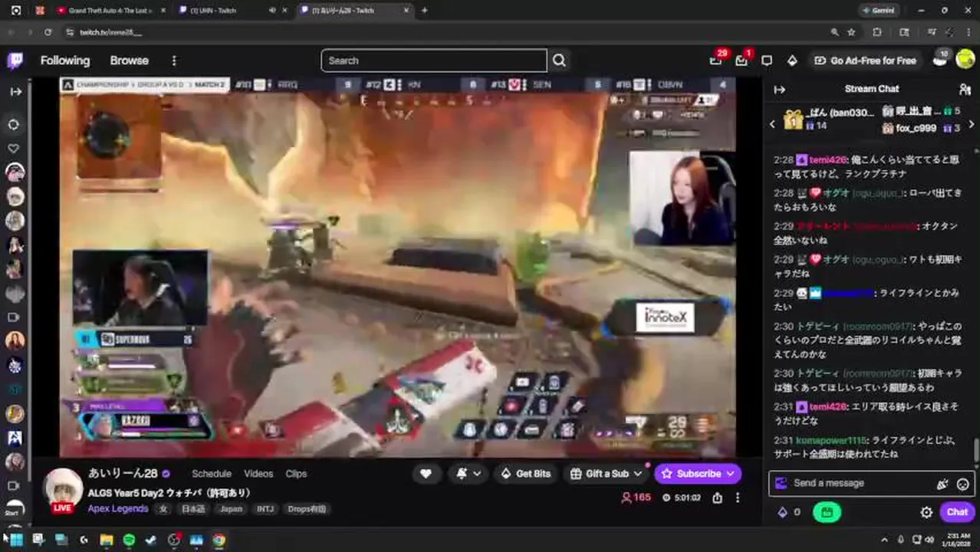The height and width of the screenshot is (552, 980).
Task: Open the Browse page
Action: tap(129, 61)
